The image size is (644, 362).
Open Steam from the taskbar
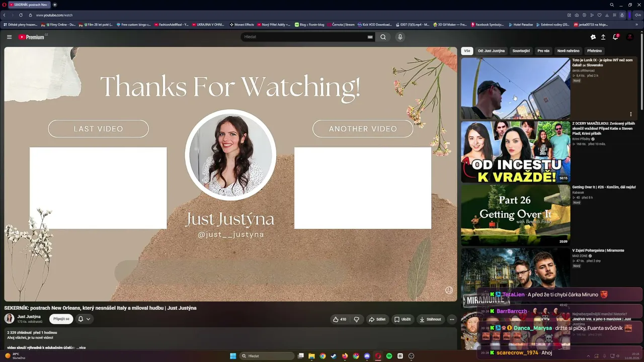pyautogui.click(x=334, y=356)
